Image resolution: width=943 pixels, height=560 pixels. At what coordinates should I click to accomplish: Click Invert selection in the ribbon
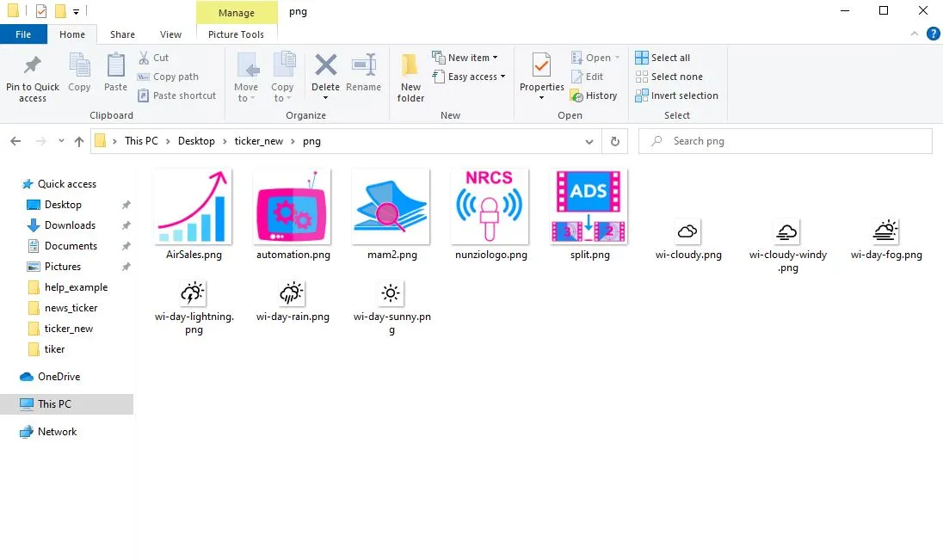pos(676,95)
